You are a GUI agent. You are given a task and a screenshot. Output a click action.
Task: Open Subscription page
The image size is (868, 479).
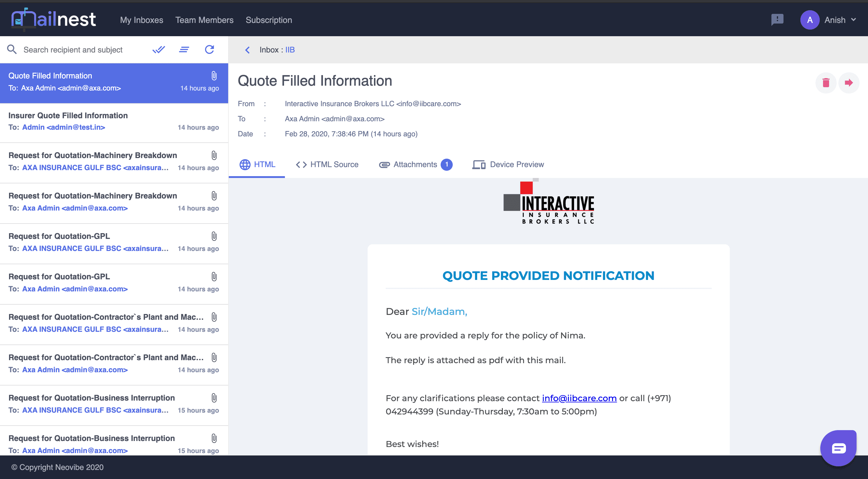click(269, 20)
